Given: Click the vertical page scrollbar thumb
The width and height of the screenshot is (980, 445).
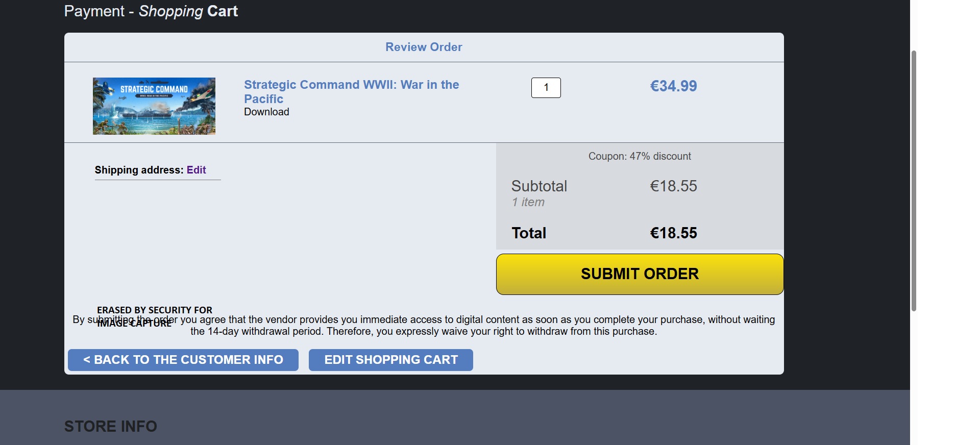Looking at the screenshot, I should click(x=914, y=181).
